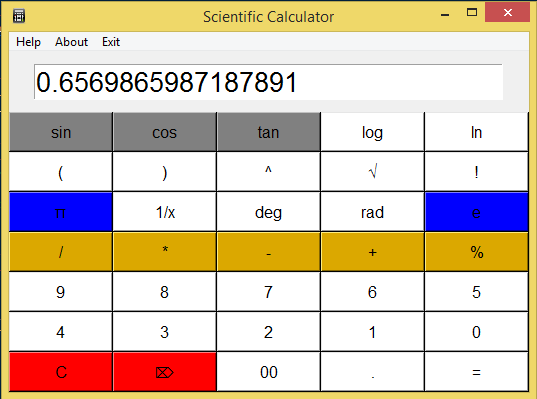This screenshot has height=399, width=537.
Task: Close the Scientific Calculator window
Action: tap(508, 12)
